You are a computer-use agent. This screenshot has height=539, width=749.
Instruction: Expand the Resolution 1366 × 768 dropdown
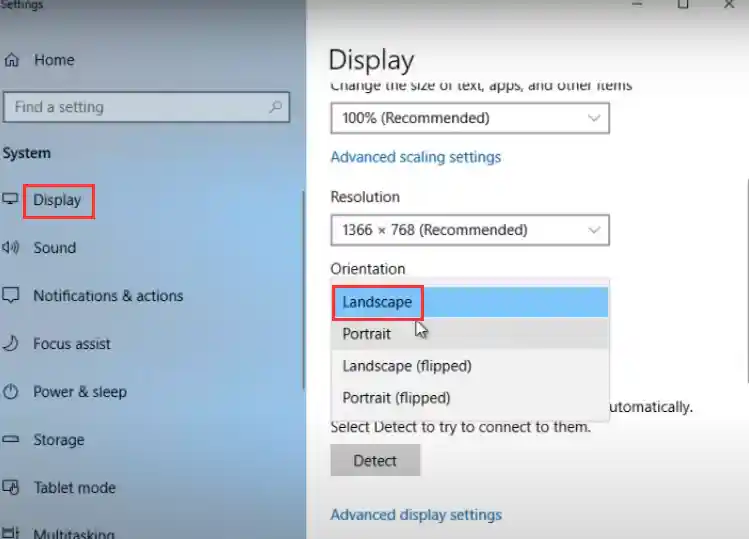pos(469,230)
